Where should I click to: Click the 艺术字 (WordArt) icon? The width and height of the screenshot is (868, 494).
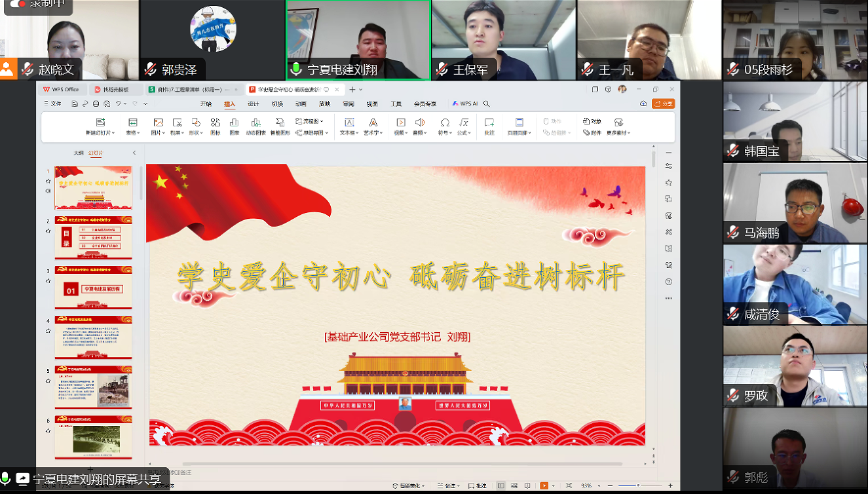pyautogui.click(x=373, y=123)
